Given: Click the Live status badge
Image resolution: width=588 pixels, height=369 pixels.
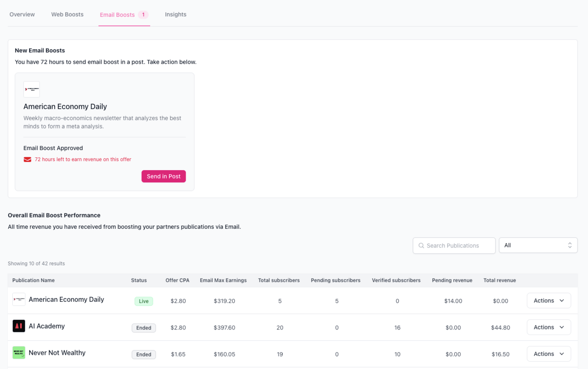Looking at the screenshot, I should (144, 301).
